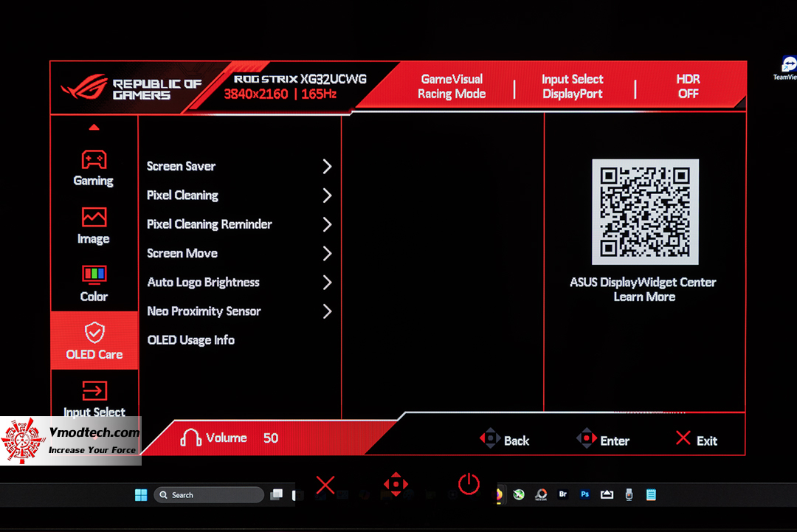Viewport: 797px width, 532px height.
Task: Click the red X Exit icon
Action: 683,438
